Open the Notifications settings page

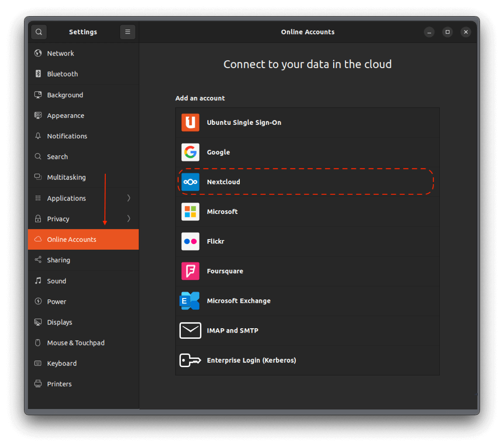(x=67, y=136)
